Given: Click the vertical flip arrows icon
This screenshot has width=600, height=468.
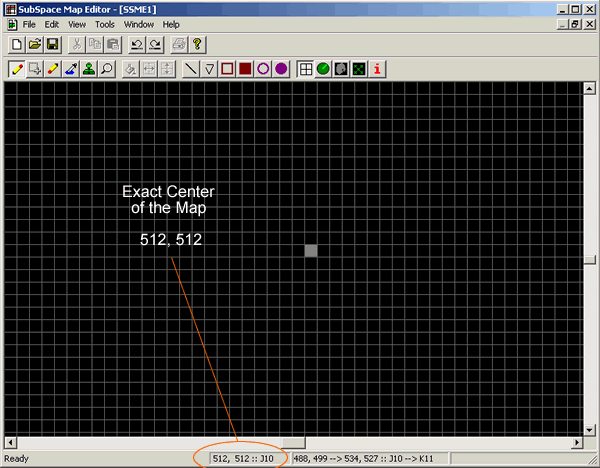Looking at the screenshot, I should (x=166, y=69).
